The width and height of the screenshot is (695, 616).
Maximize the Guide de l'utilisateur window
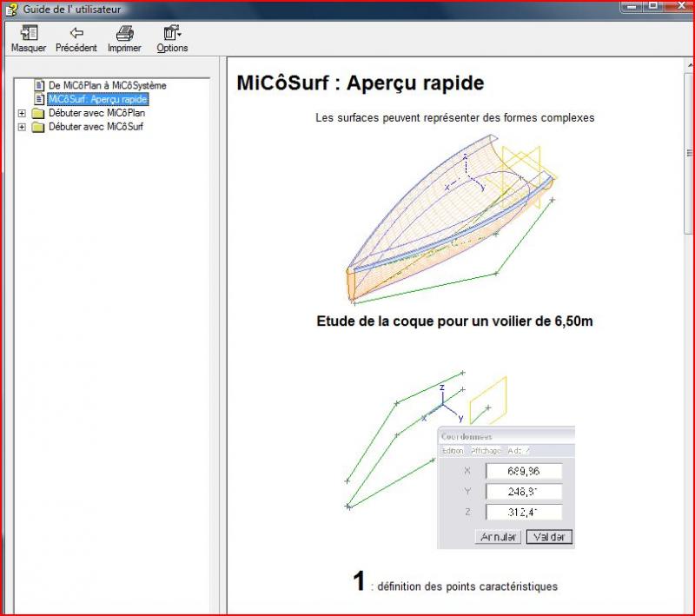point(652,6)
